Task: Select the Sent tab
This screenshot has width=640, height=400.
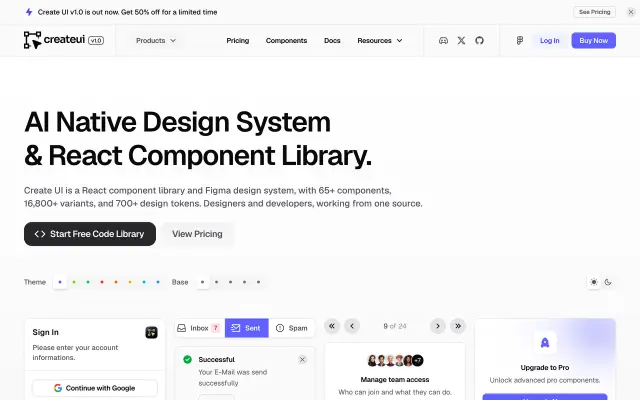Action: [247, 328]
